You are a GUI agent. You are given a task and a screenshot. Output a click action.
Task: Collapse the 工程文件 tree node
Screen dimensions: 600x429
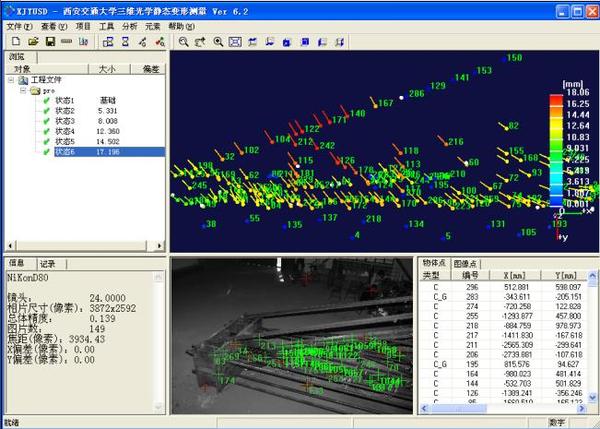click(x=11, y=80)
